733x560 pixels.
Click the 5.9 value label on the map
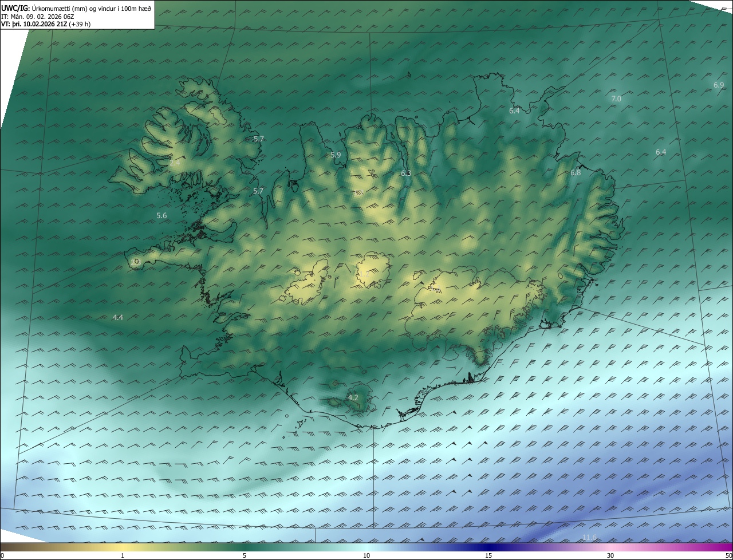pos(336,155)
